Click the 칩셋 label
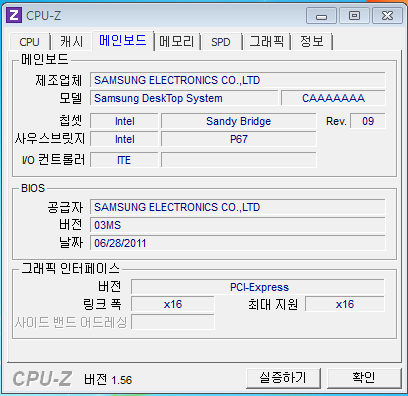This screenshot has height=396, width=408. (x=70, y=121)
